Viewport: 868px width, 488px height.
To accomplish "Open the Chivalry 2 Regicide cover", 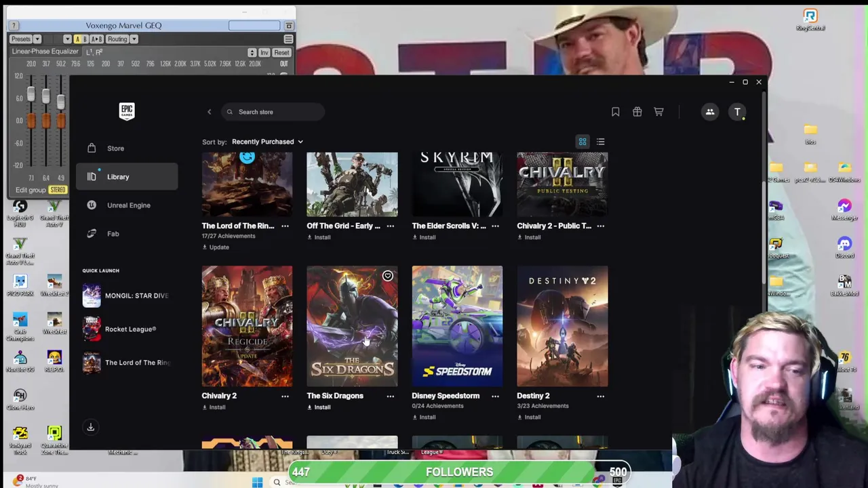I will click(247, 326).
